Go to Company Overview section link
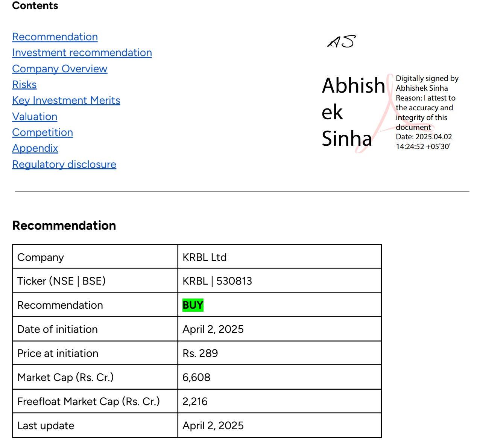The image size is (480, 448). (x=60, y=69)
